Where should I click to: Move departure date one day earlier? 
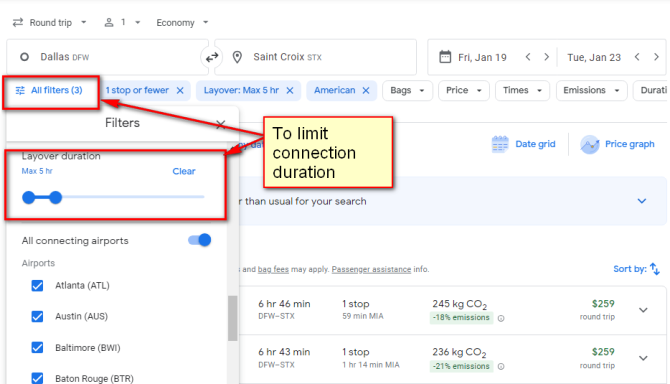point(528,57)
